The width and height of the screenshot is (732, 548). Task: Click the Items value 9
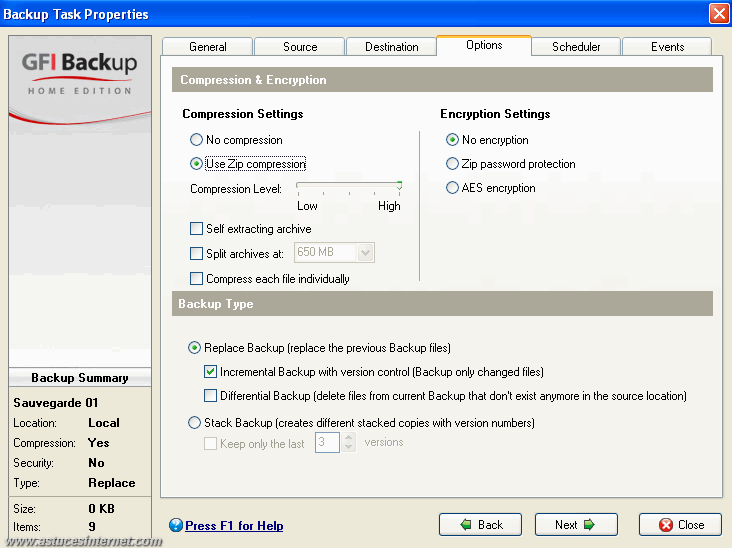pos(92,527)
